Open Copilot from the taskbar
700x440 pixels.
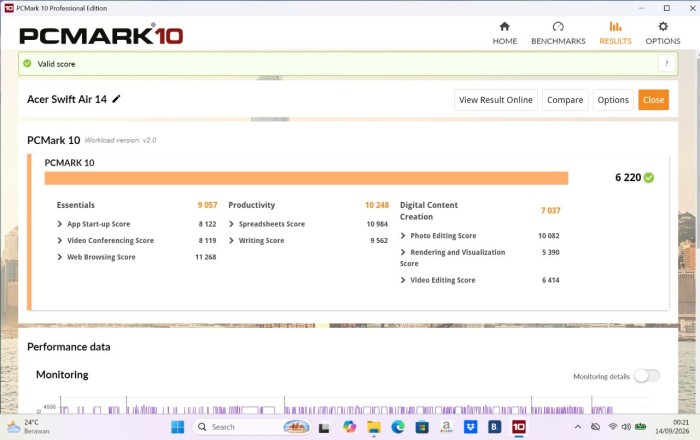pos(350,427)
